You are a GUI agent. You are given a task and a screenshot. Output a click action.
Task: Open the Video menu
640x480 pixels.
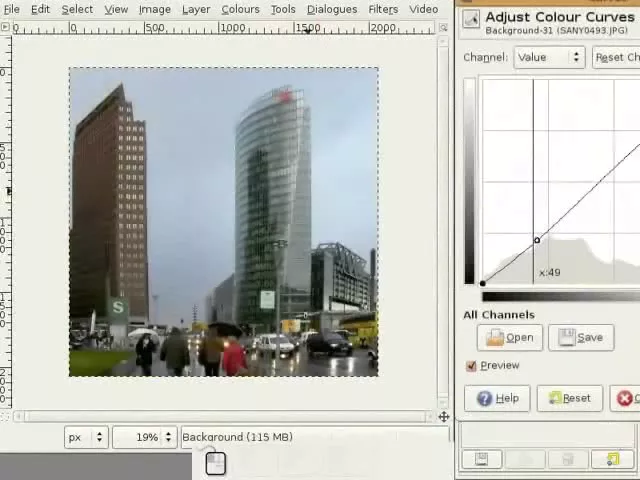pos(424,9)
